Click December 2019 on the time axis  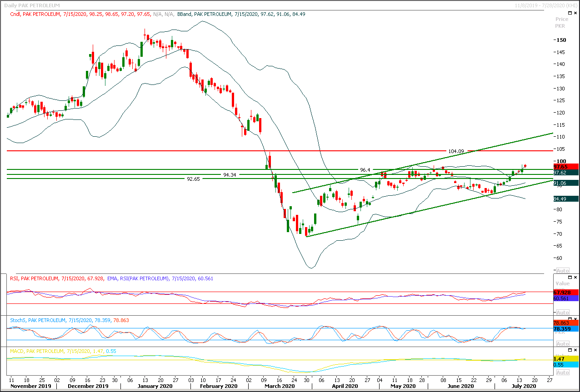(x=88, y=386)
